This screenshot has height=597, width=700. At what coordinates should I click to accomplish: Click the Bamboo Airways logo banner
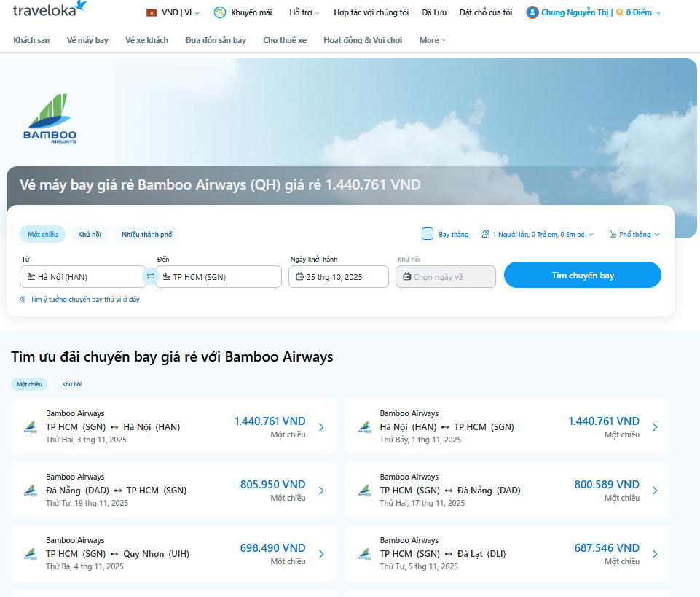coord(50,119)
